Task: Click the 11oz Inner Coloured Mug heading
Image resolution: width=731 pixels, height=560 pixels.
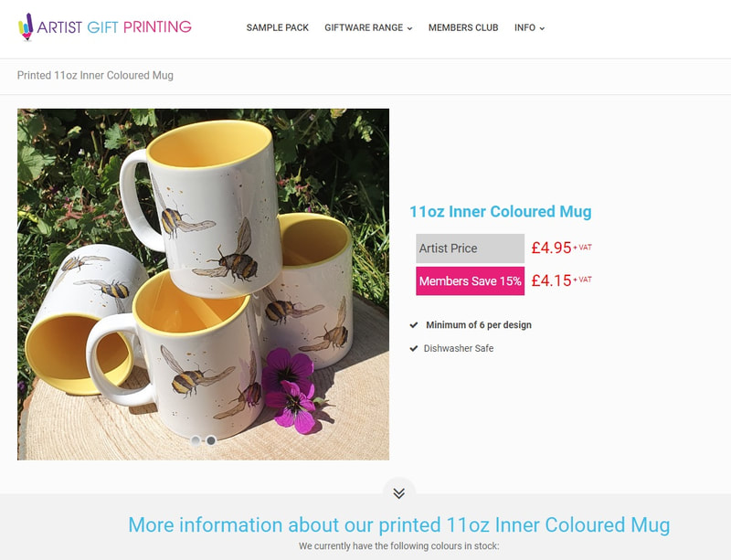Action: click(500, 212)
